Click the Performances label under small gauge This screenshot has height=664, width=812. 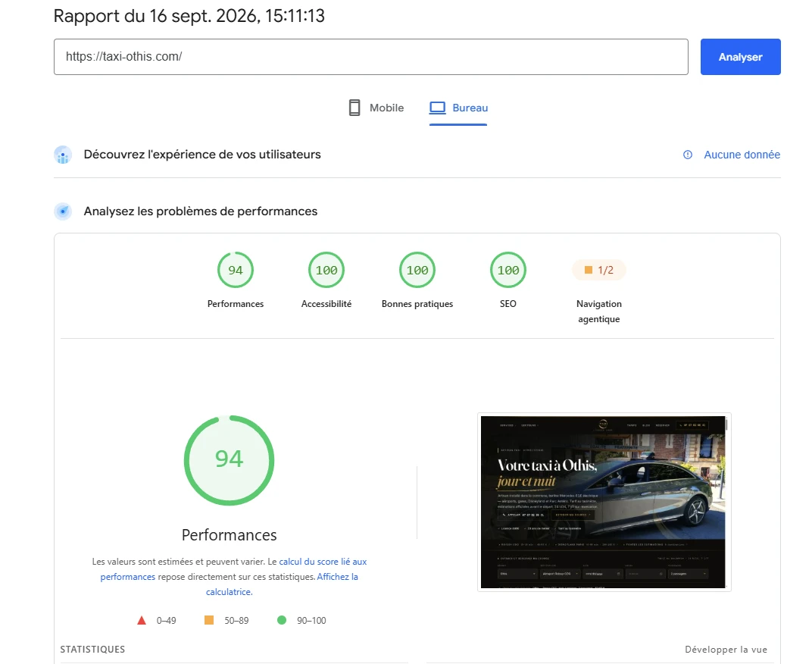(x=236, y=304)
